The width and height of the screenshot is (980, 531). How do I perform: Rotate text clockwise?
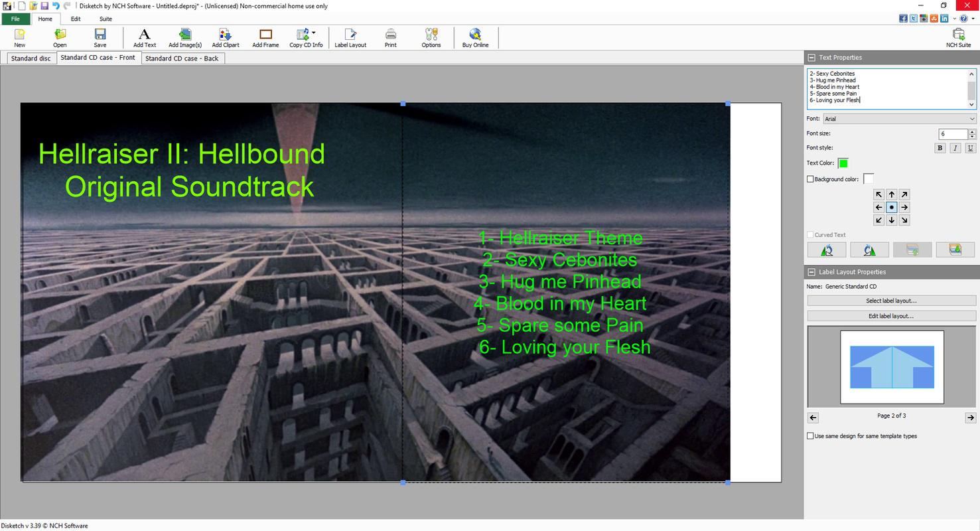click(869, 250)
